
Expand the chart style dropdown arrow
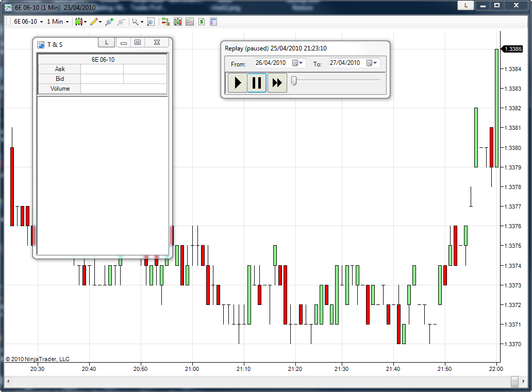click(x=85, y=22)
